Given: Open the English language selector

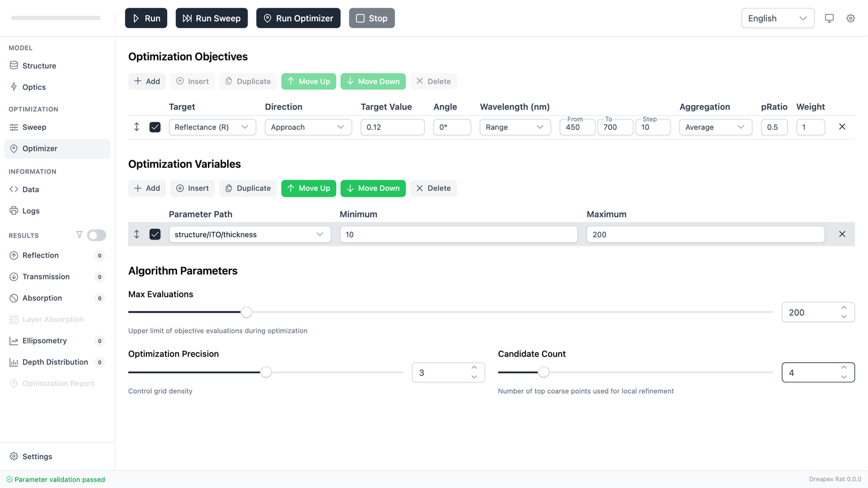Looking at the screenshot, I should pos(777,18).
